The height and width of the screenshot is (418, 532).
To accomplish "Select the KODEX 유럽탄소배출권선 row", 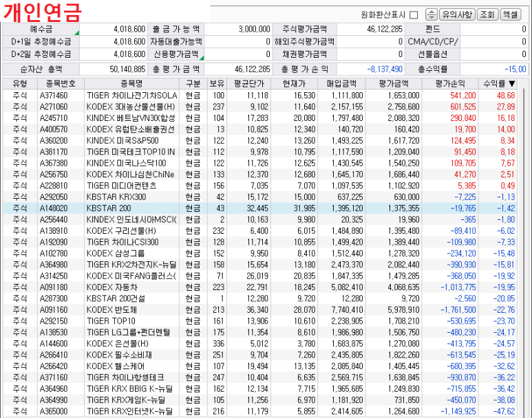I will 260,129.
